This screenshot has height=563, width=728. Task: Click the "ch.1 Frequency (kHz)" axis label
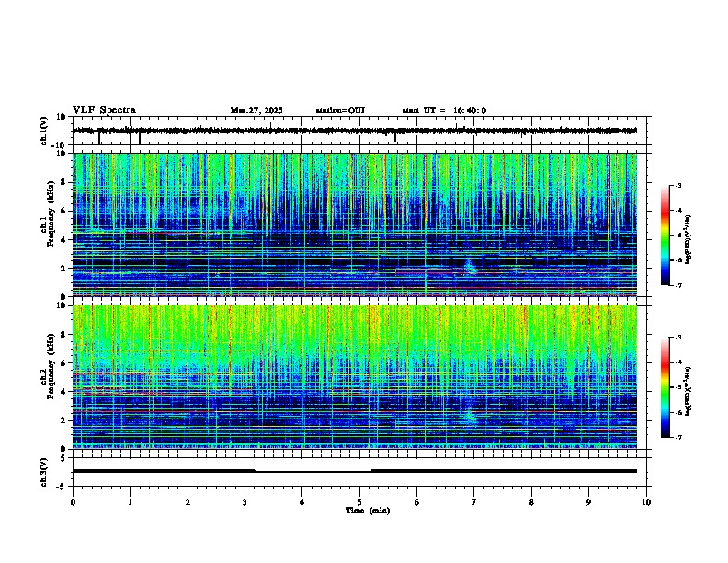point(48,213)
